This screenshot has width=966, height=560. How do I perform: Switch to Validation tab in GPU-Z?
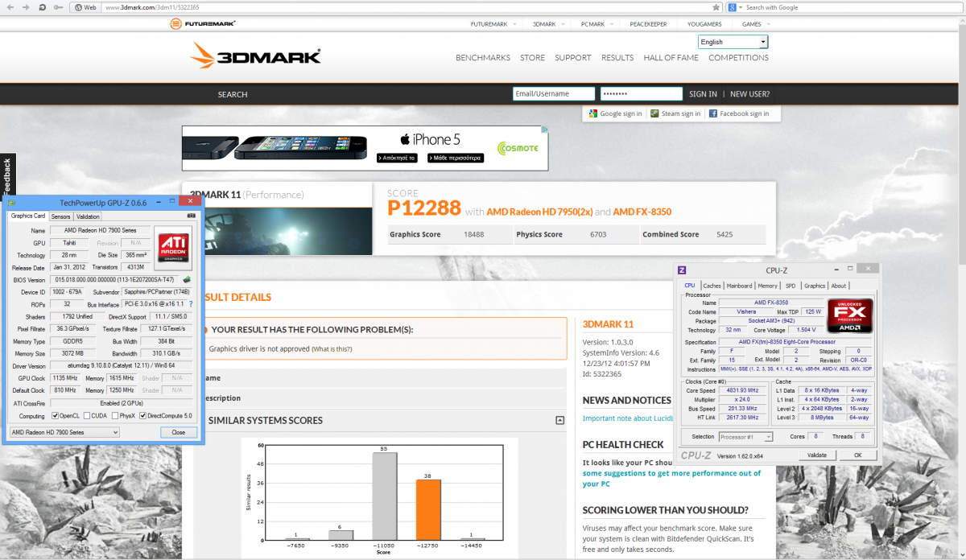coord(88,216)
